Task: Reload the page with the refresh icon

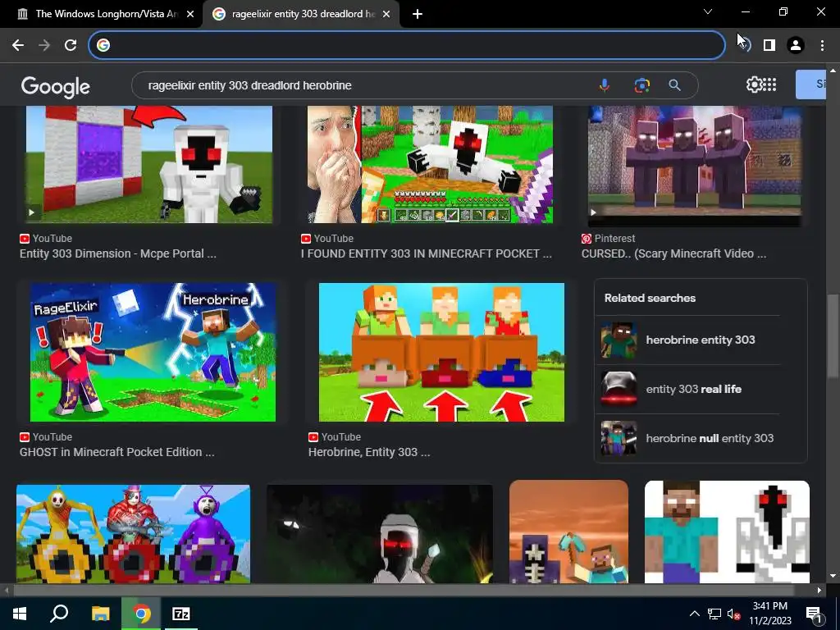Action: point(71,45)
